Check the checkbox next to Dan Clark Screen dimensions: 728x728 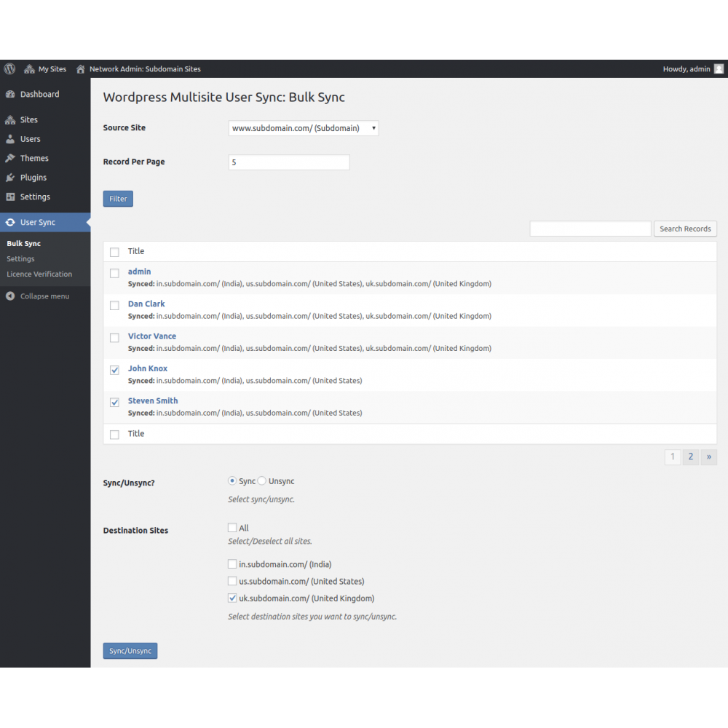[x=114, y=305]
